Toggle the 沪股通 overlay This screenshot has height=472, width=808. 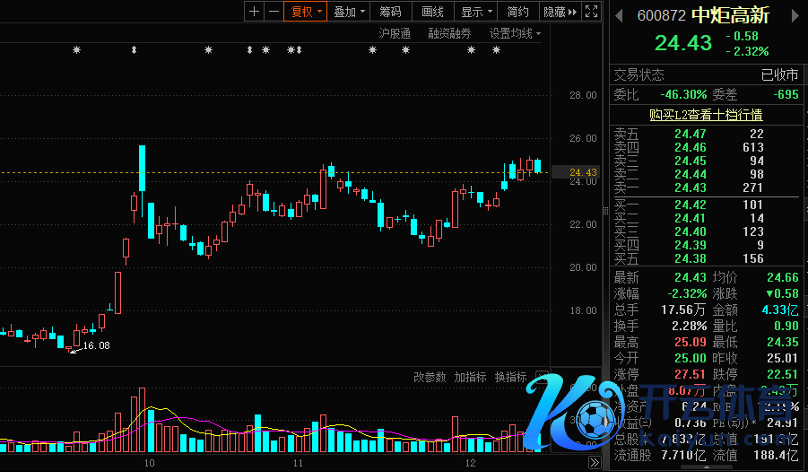(394, 33)
